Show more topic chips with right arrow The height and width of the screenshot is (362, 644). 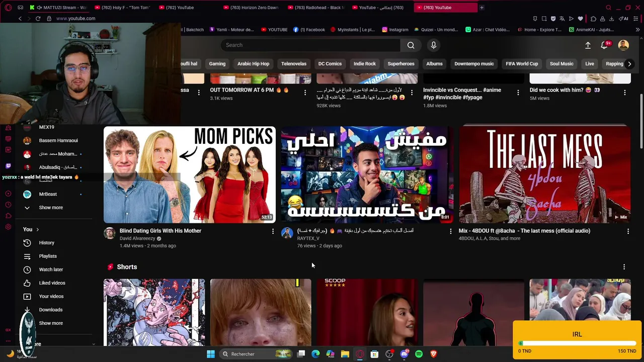629,64
